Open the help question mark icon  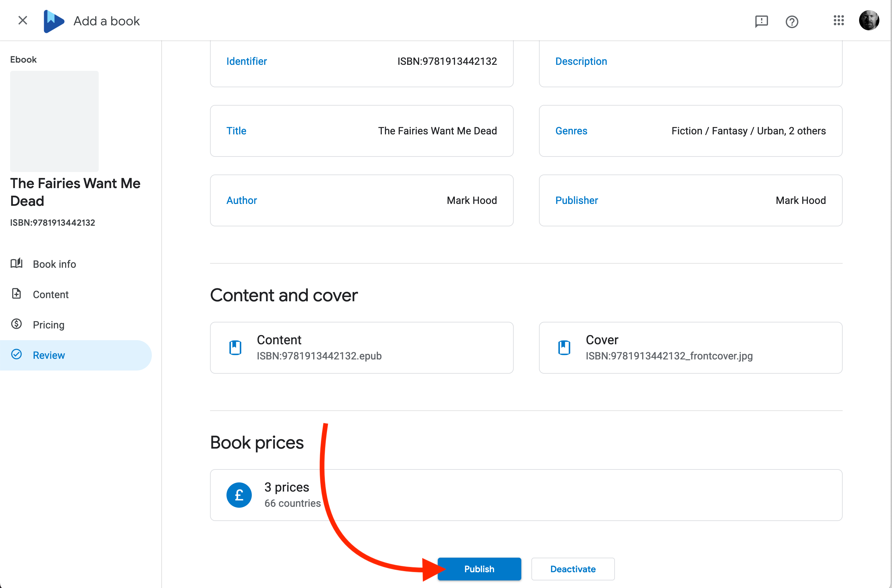(x=791, y=22)
